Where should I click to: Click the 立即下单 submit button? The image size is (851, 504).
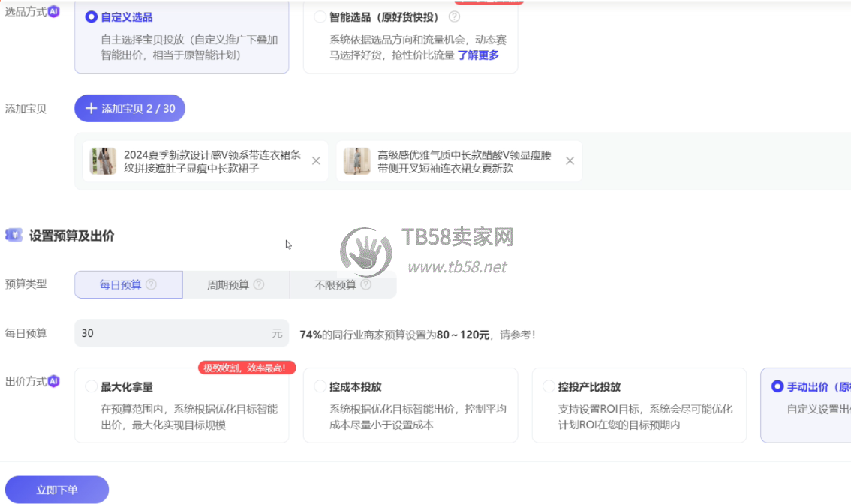(x=57, y=490)
